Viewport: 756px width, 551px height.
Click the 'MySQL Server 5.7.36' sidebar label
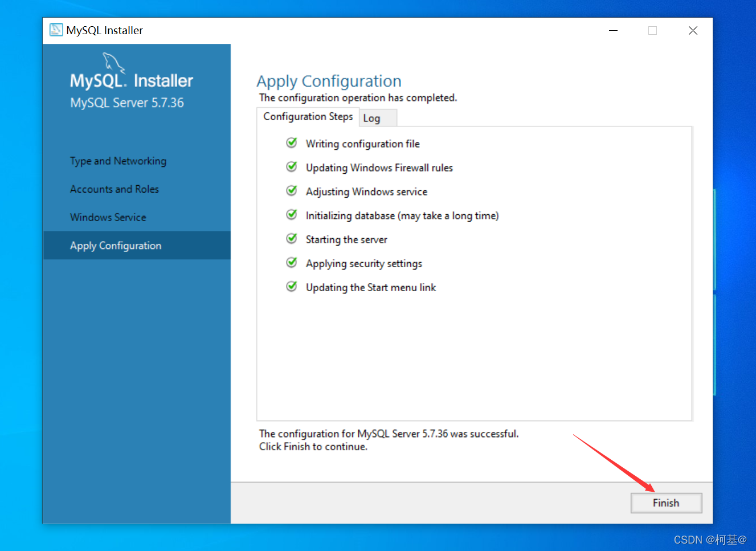coord(127,103)
